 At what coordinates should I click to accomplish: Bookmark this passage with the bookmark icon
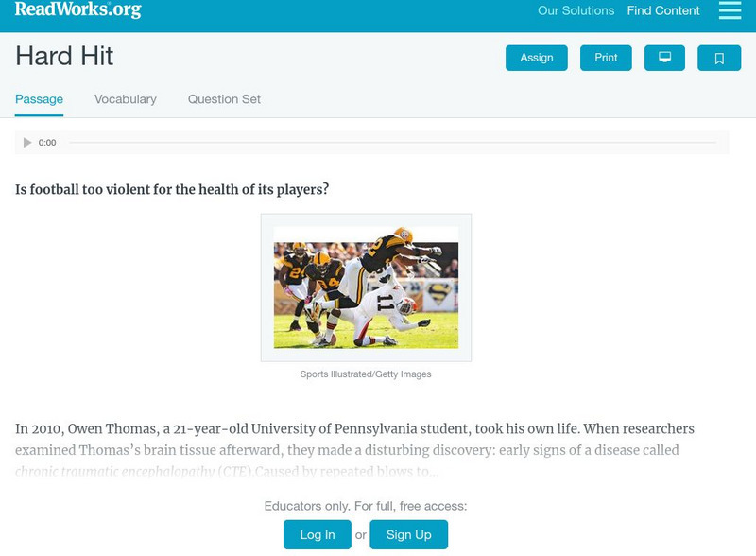719,58
